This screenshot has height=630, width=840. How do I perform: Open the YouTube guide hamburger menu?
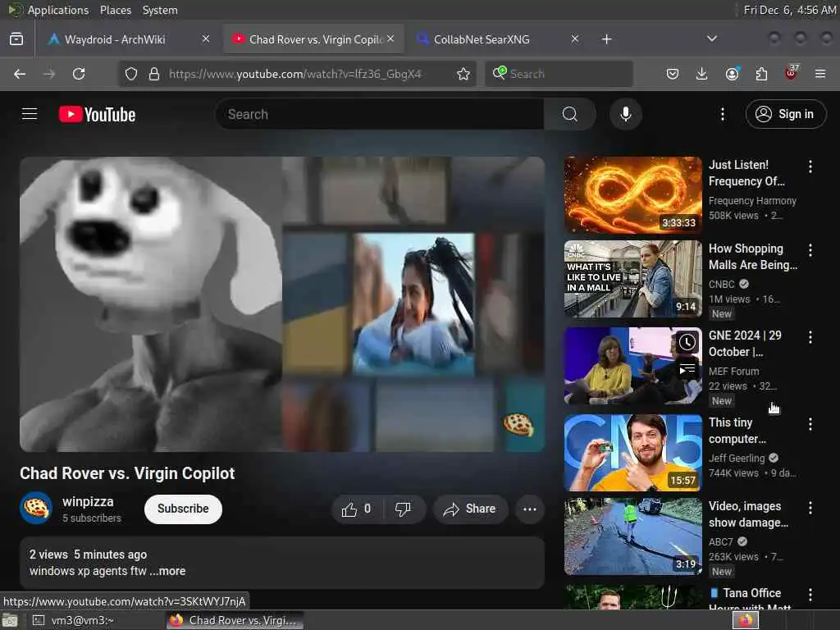pos(30,114)
